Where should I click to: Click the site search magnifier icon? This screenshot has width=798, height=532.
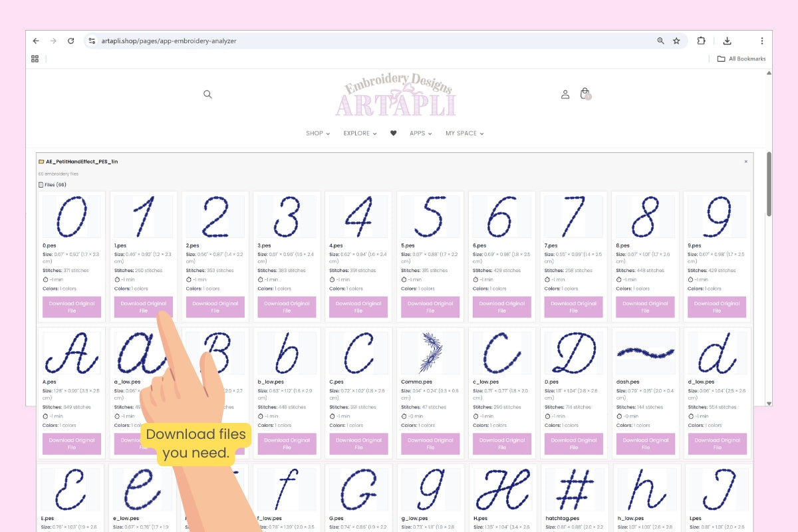(x=207, y=94)
